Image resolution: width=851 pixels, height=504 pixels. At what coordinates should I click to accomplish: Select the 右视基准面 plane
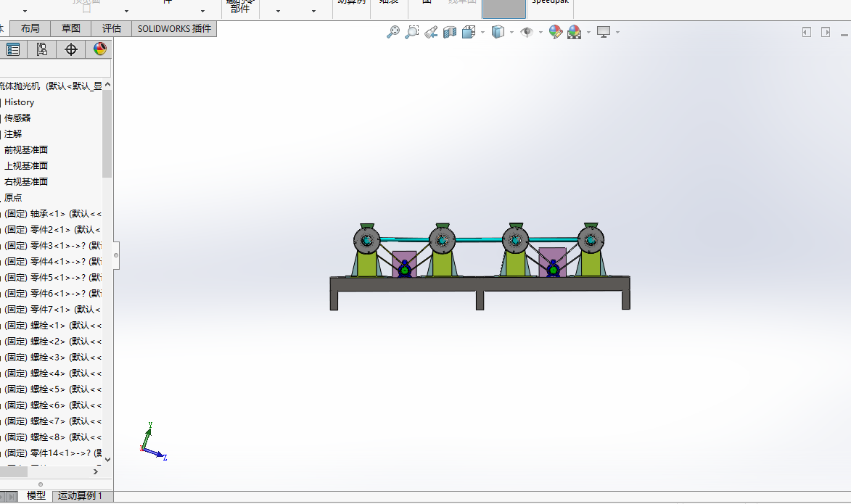tap(26, 182)
